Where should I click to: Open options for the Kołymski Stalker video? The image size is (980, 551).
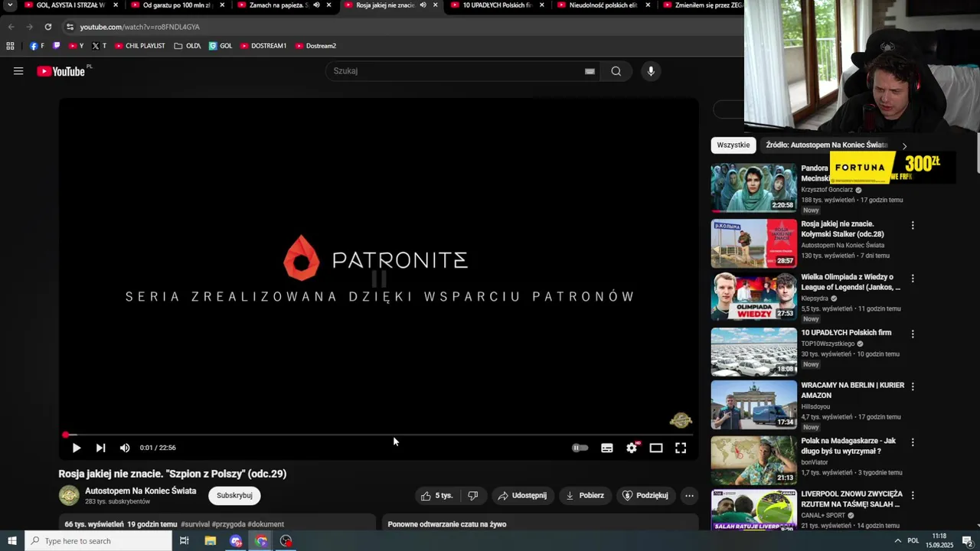pyautogui.click(x=913, y=226)
